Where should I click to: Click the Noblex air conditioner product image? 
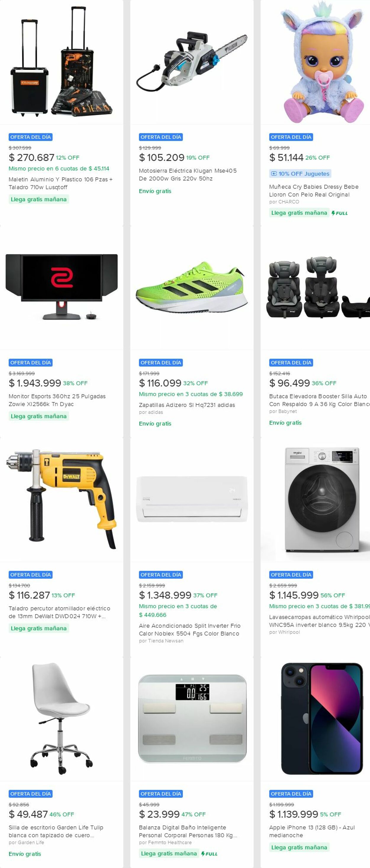tap(192, 499)
